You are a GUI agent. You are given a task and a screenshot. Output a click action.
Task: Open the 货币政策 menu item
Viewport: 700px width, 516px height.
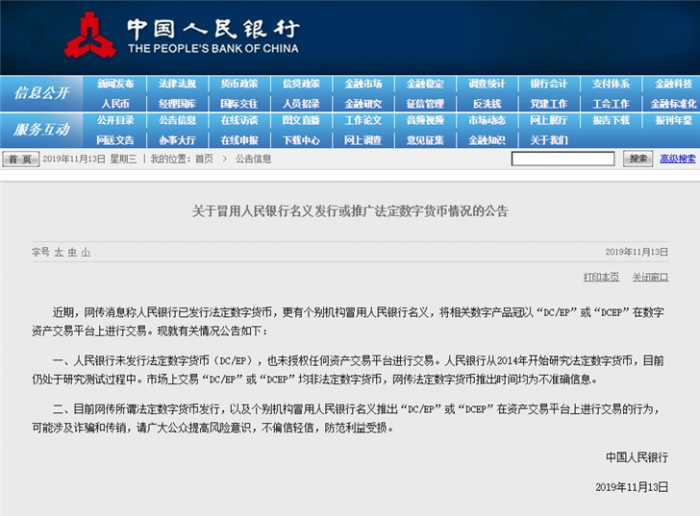click(x=239, y=84)
